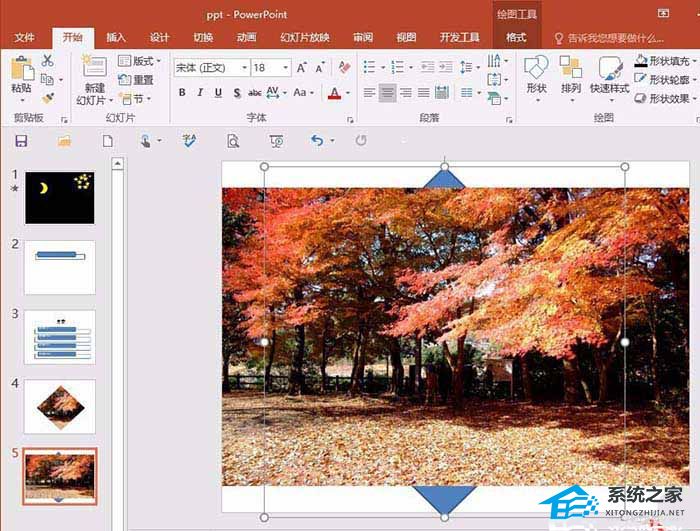Image resolution: width=700 pixels, height=531 pixels.
Task: Click the 告诉我您想要做什么 search box
Action: (609, 38)
